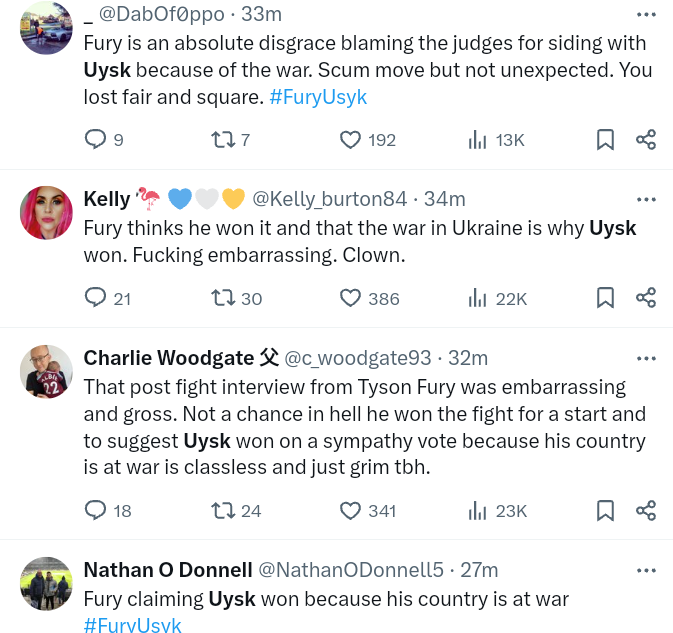Open more options on Kelly's tweet
This screenshot has height=633, width=673.
pos(647,199)
